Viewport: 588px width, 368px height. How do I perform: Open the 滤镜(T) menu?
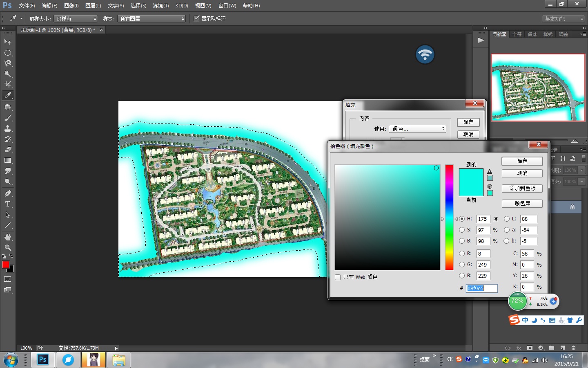160,6
